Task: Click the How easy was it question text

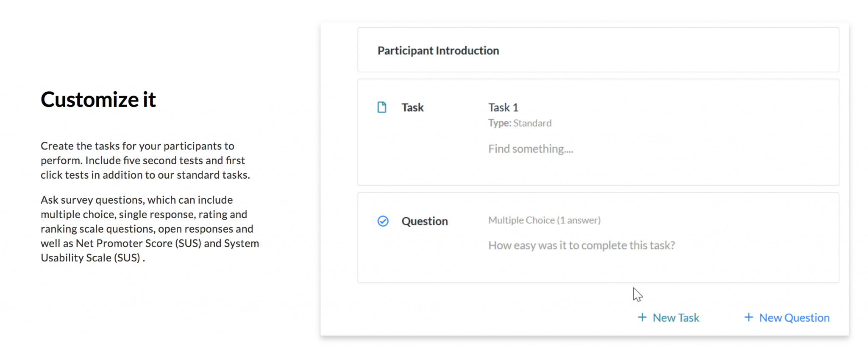Action: (581, 245)
